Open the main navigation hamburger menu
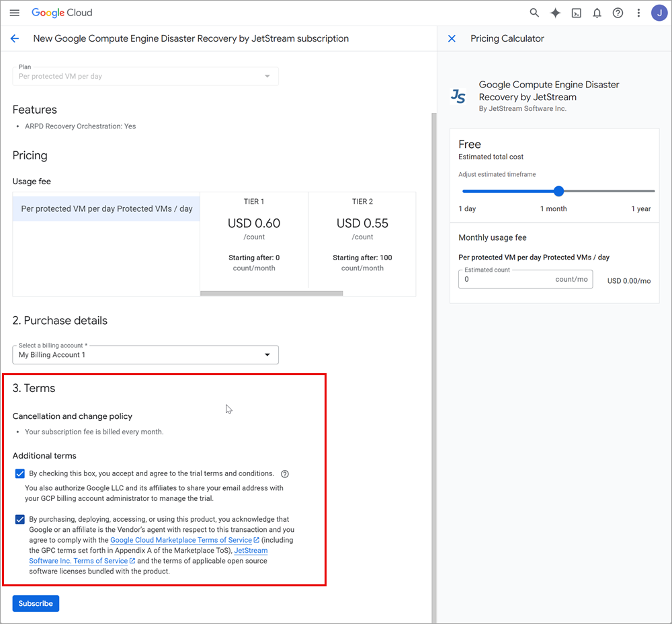This screenshot has width=672, height=624. pos(15,13)
